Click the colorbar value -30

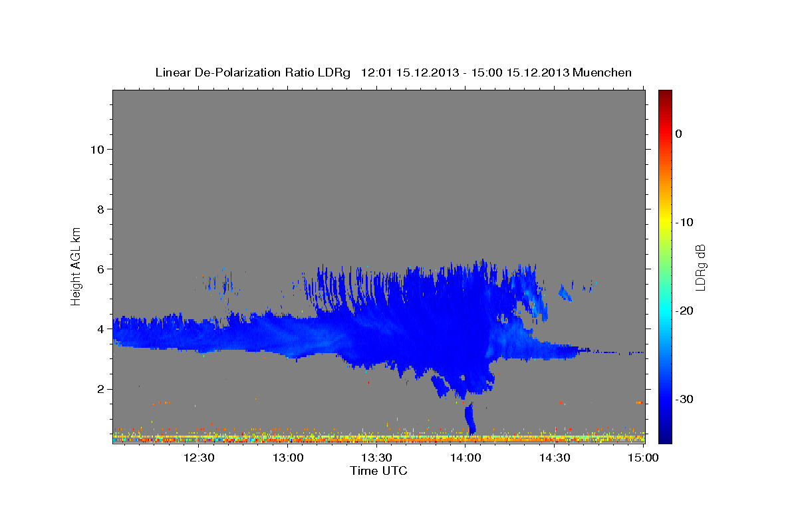(684, 399)
